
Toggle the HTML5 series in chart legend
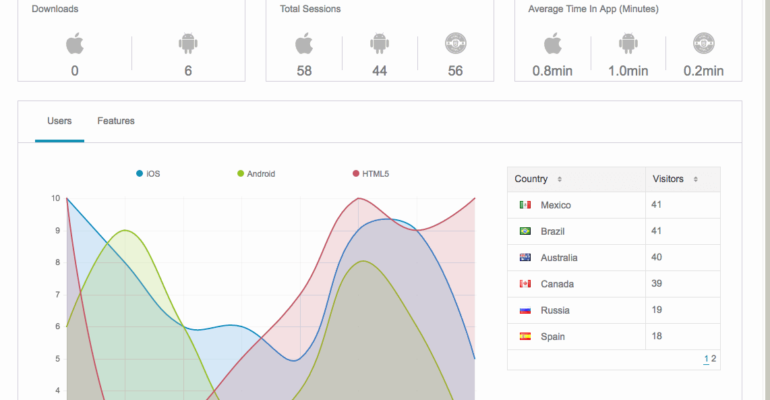click(x=371, y=174)
